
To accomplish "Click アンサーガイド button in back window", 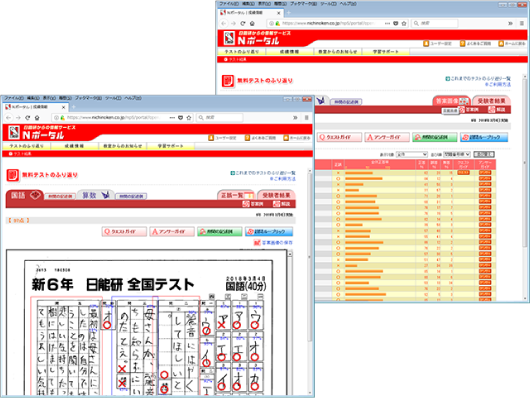I will point(387,137).
